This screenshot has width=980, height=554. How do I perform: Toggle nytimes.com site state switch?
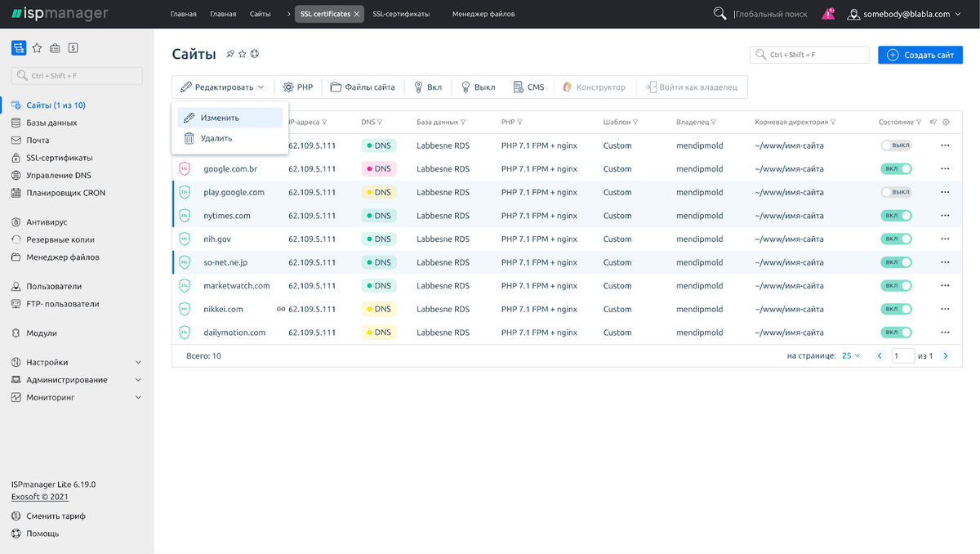coord(896,216)
